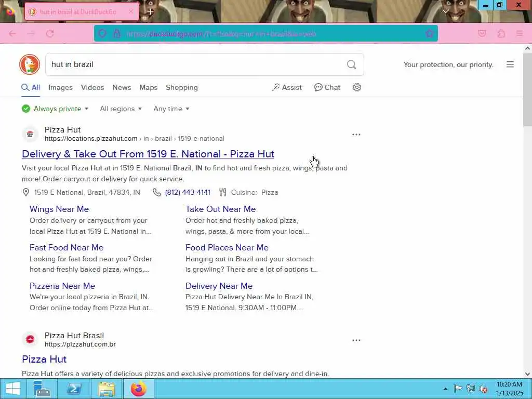Screen dimensions: 532x399
Task: Launch PowerShell from the taskbar
Action: coord(74,389)
